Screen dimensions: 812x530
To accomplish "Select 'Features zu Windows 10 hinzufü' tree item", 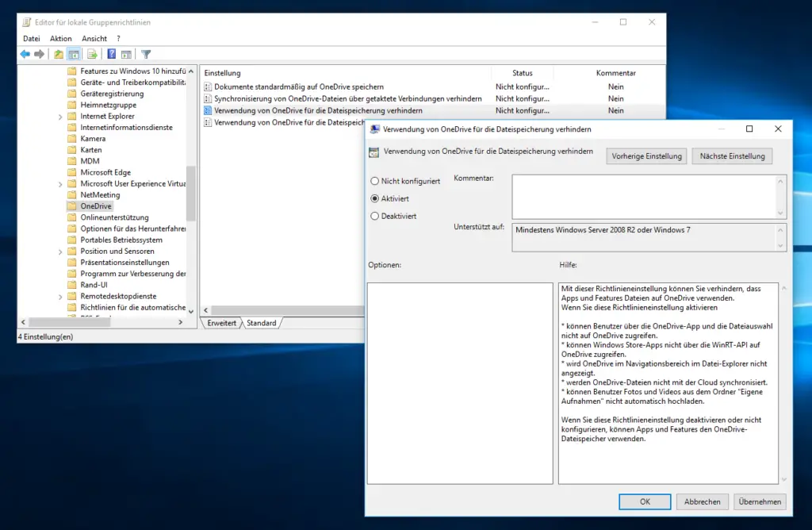I will (x=132, y=71).
